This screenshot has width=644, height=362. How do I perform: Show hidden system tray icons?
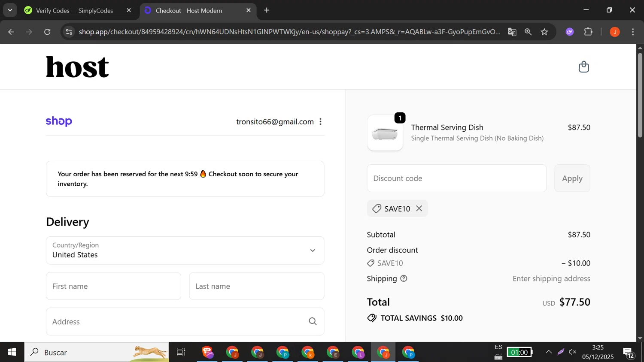coord(549,352)
